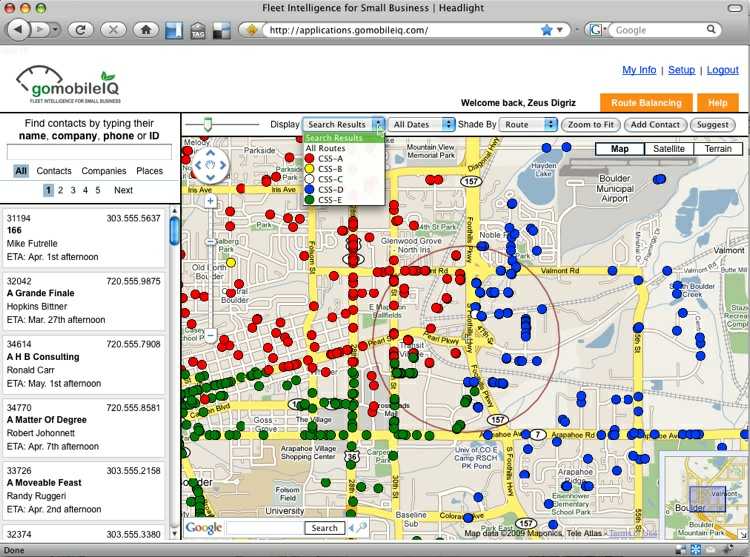
Task: Click the bookmark star in the address bar
Action: [547, 30]
